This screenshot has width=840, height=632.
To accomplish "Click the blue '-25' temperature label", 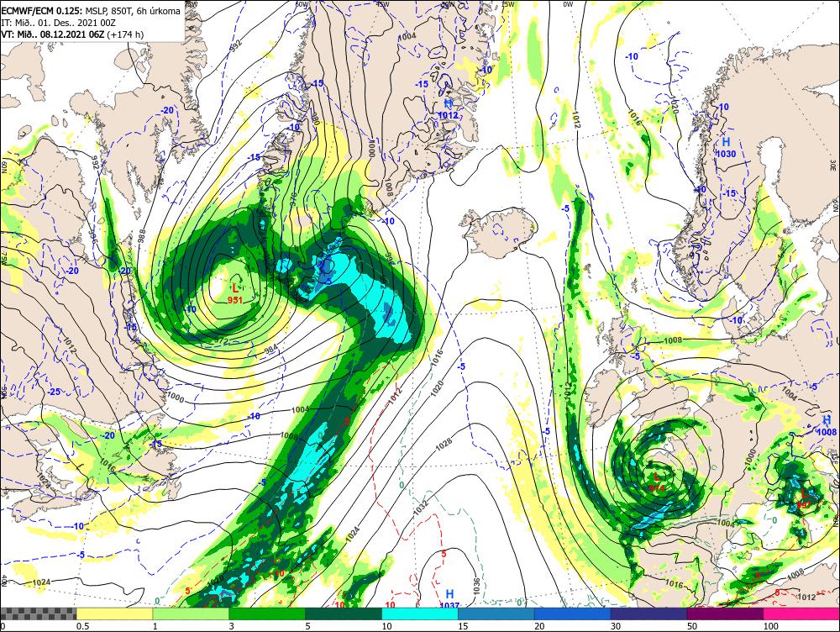I will click(53, 392).
